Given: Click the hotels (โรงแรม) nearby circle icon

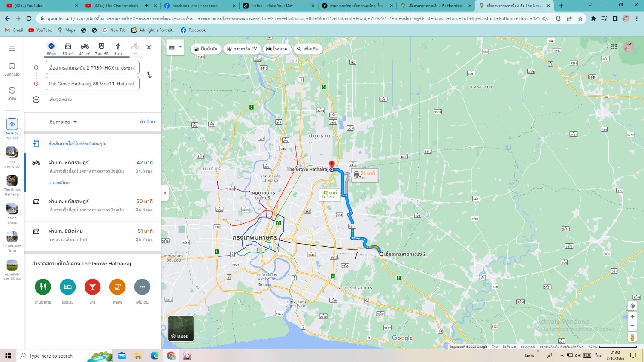Looking at the screenshot, I should coord(68,287).
